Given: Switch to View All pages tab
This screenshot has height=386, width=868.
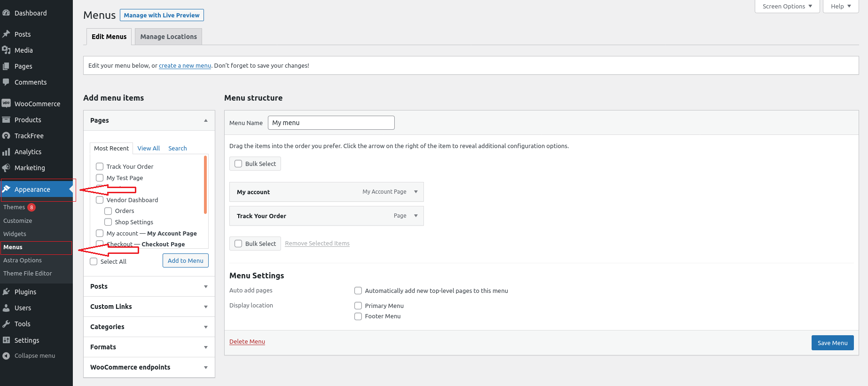Looking at the screenshot, I should [149, 148].
